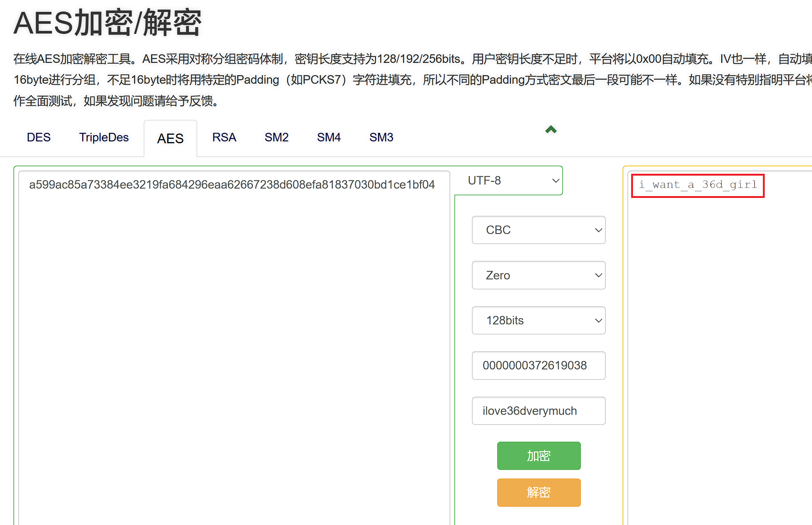
Task: Select the AES tab
Action: [x=170, y=138]
